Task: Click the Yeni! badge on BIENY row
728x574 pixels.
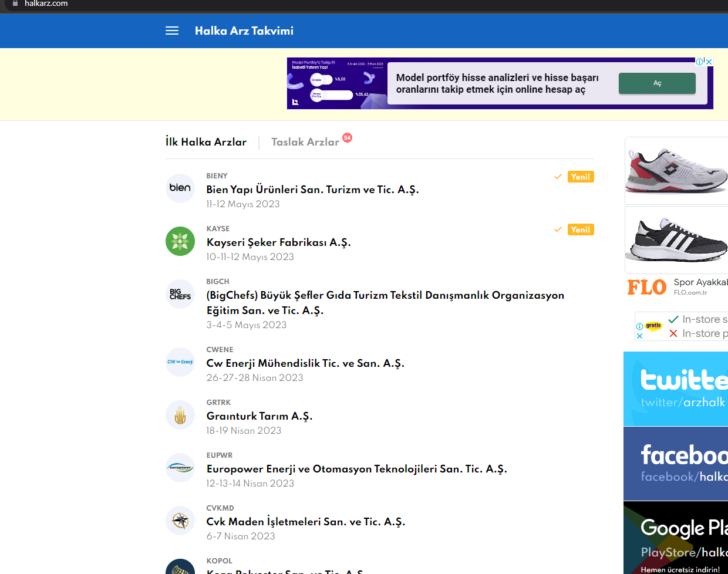Action: [x=581, y=177]
